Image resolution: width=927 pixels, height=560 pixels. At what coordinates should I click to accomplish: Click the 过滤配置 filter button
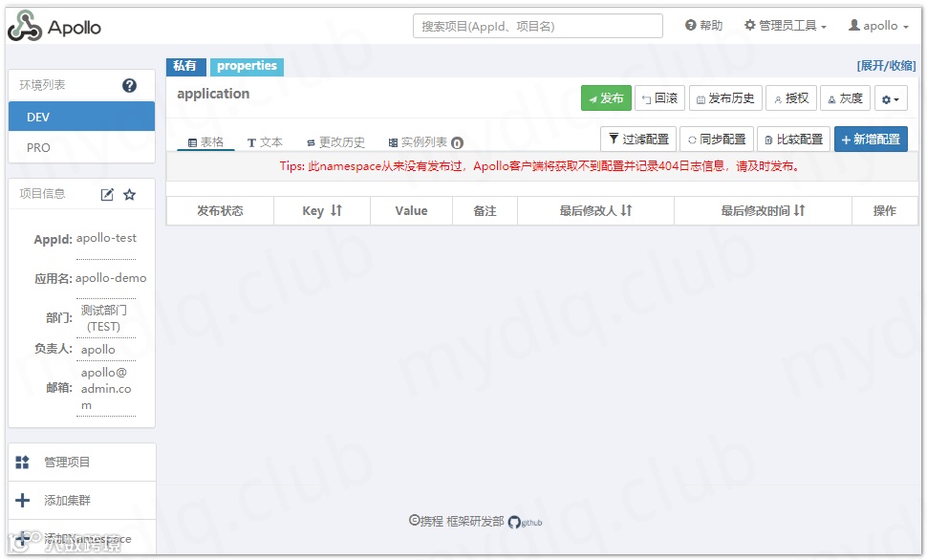point(638,139)
